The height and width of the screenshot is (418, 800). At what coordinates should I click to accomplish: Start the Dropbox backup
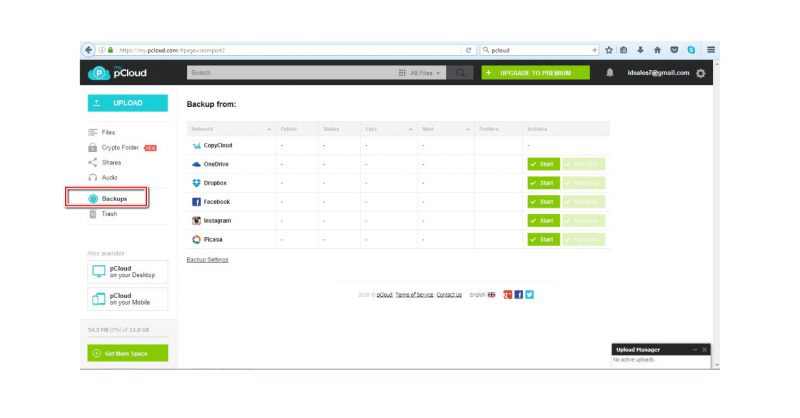point(543,183)
